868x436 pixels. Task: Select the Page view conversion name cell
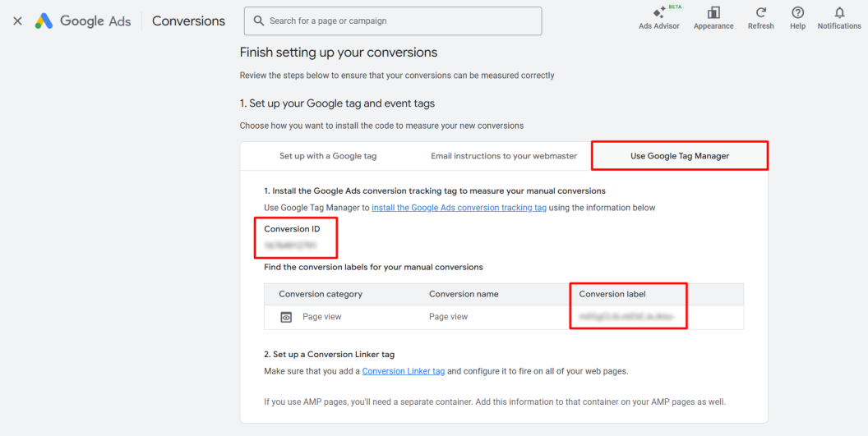(x=449, y=317)
